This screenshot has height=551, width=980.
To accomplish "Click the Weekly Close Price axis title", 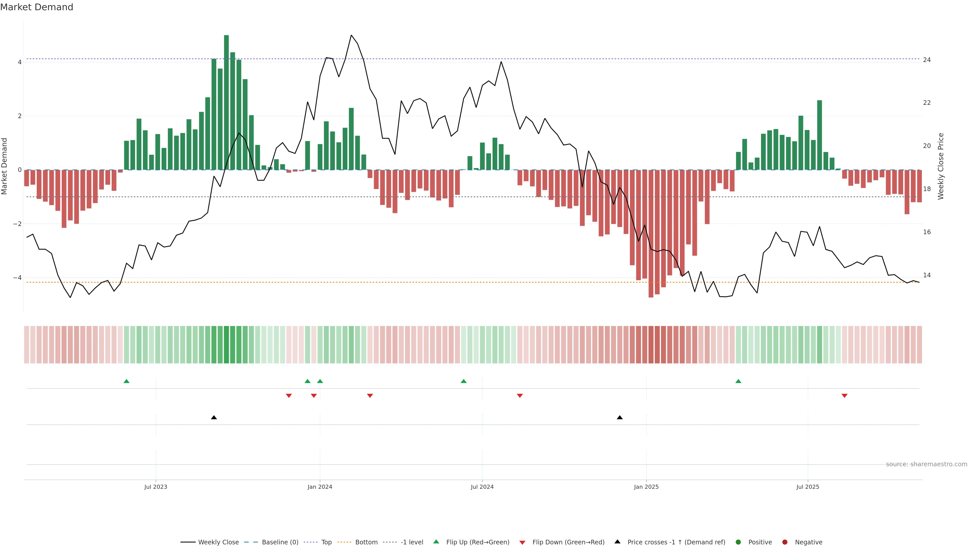I will 941,166.
